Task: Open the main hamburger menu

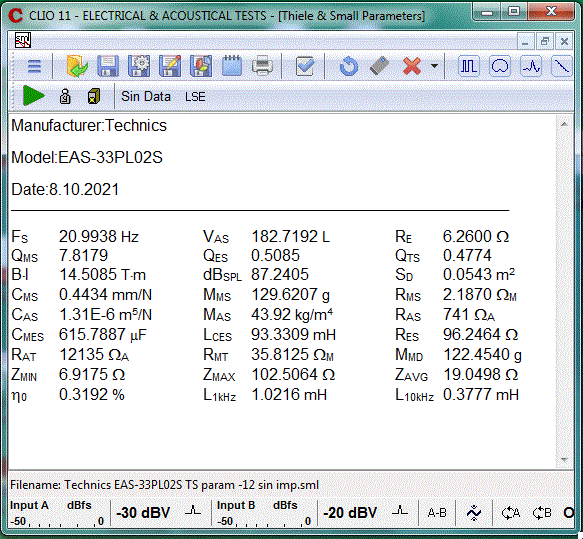Action: tap(34, 67)
